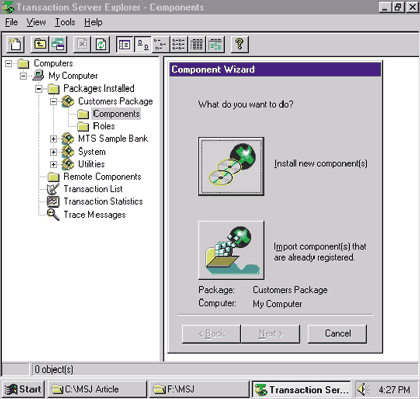
Task: Select the Components tree item label
Action: click(116, 114)
